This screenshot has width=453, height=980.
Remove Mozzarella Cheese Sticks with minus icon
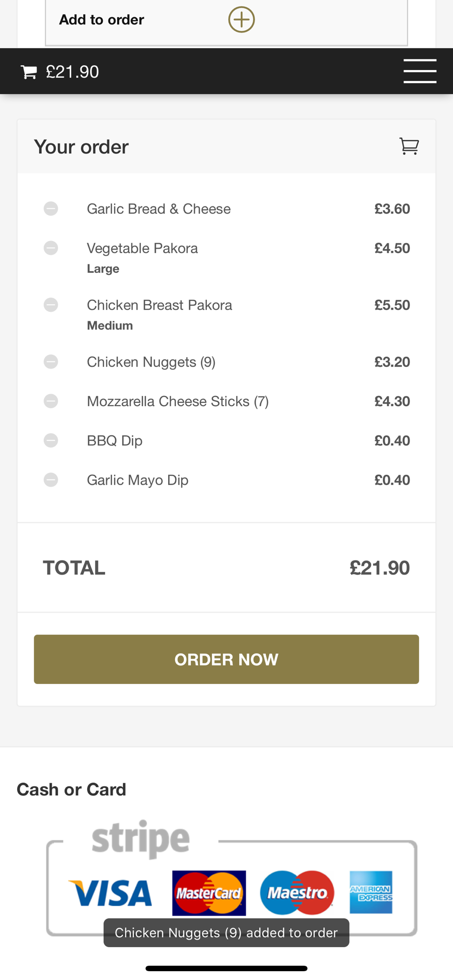[x=51, y=401]
